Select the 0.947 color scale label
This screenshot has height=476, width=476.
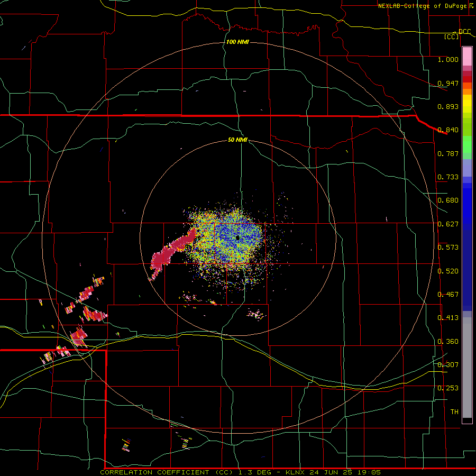coord(448,83)
